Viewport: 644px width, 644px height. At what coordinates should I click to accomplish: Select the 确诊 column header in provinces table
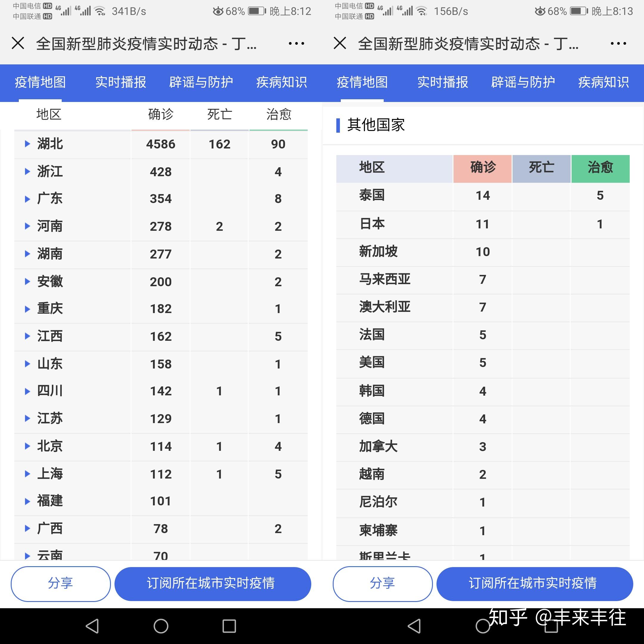161,114
